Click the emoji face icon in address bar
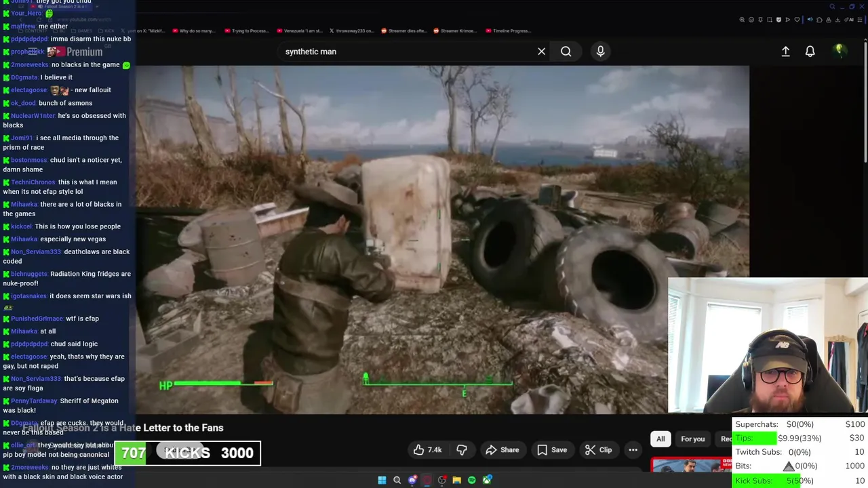868x488 pixels. pos(751,20)
